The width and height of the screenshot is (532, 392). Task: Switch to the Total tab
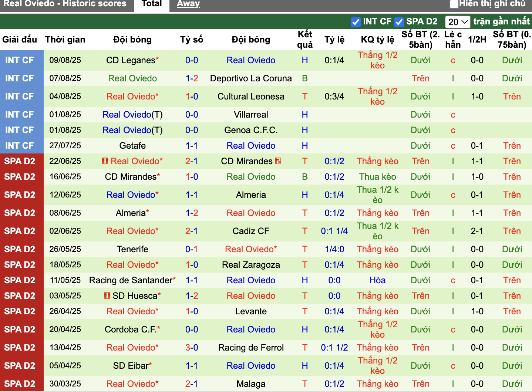152,4
